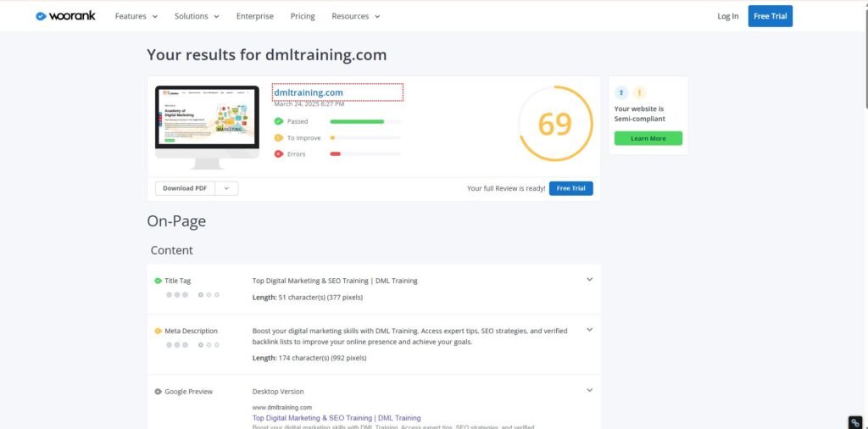This screenshot has height=429, width=868.
Task: Open the Resources menu
Action: [356, 16]
